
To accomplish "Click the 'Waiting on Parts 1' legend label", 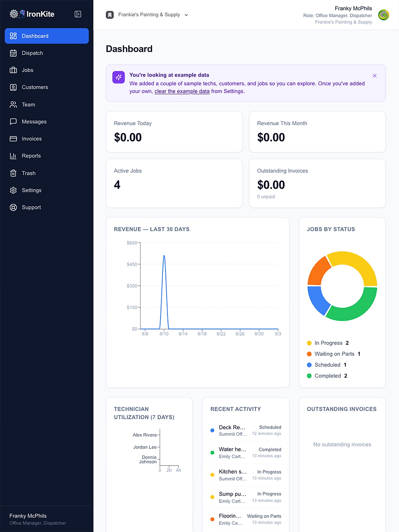I will coord(337,354).
